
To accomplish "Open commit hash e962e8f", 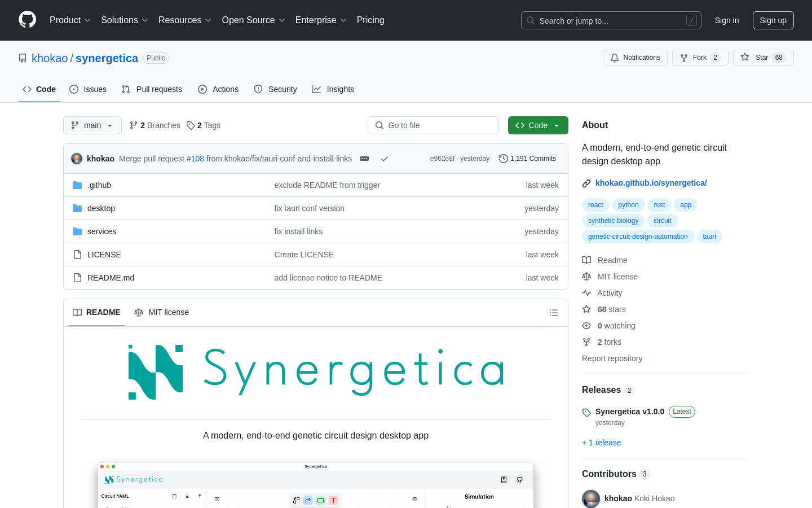I will (x=442, y=159).
